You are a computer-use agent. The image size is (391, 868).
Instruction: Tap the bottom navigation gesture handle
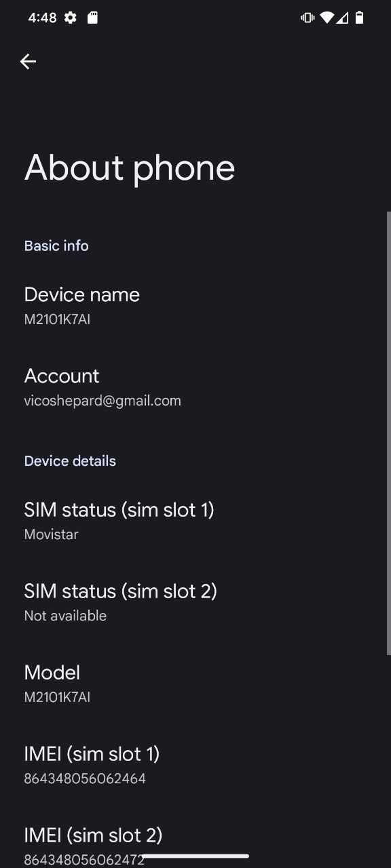tap(195, 856)
